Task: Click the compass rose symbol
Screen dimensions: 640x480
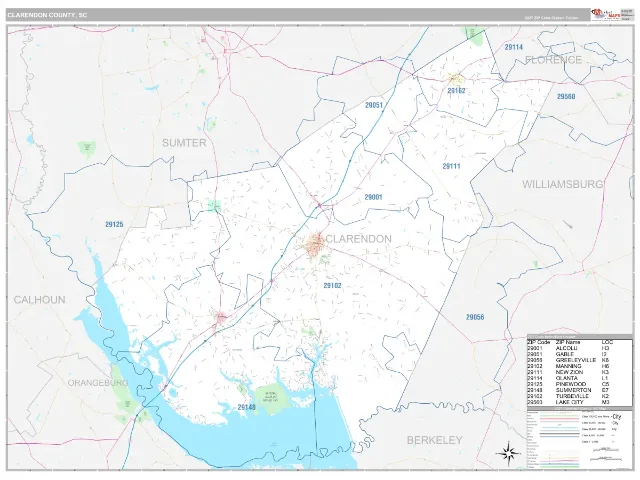Action: [x=508, y=453]
